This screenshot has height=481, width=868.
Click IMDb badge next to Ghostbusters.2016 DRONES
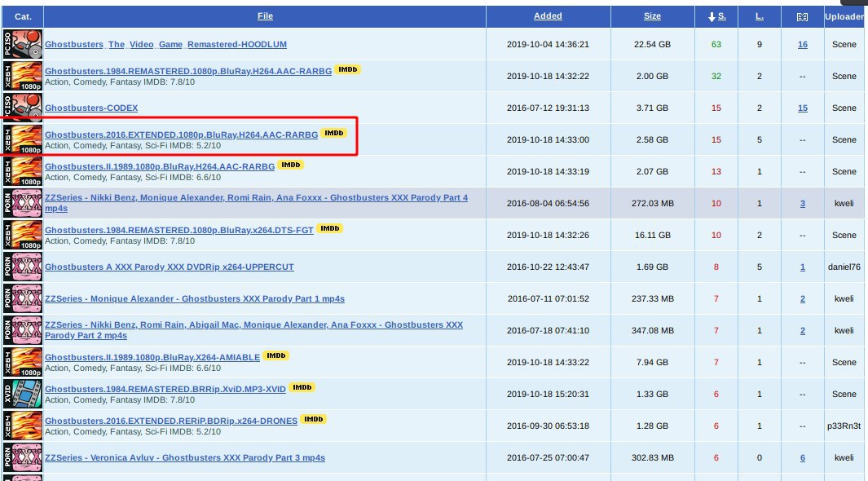pos(313,420)
